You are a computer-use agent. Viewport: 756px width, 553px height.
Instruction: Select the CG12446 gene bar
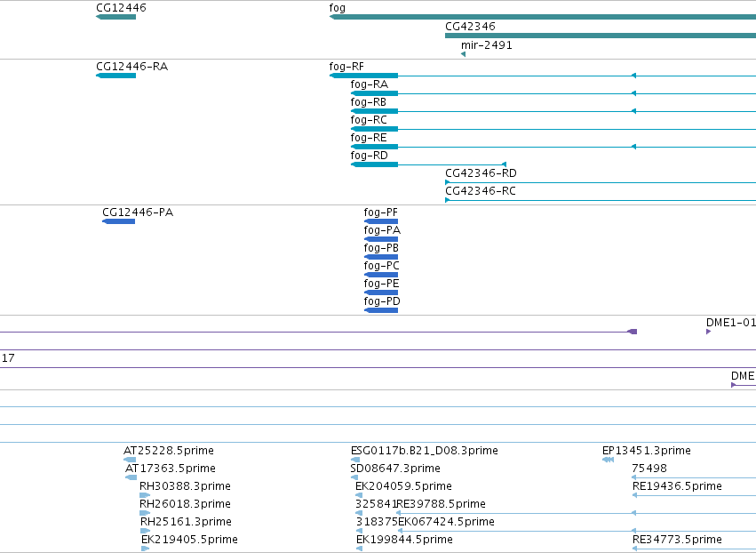[x=116, y=17]
